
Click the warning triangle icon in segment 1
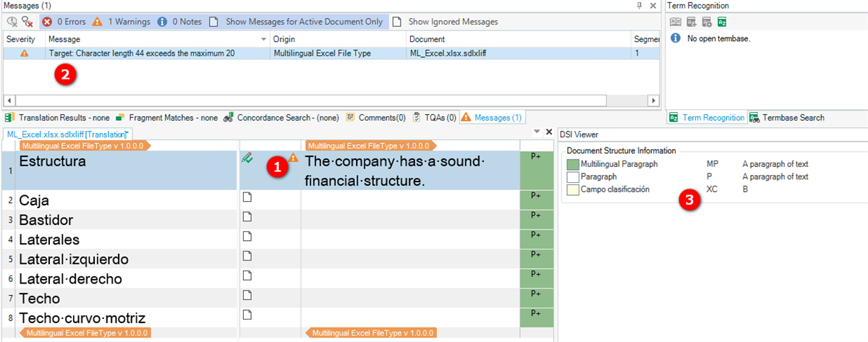coord(293,157)
